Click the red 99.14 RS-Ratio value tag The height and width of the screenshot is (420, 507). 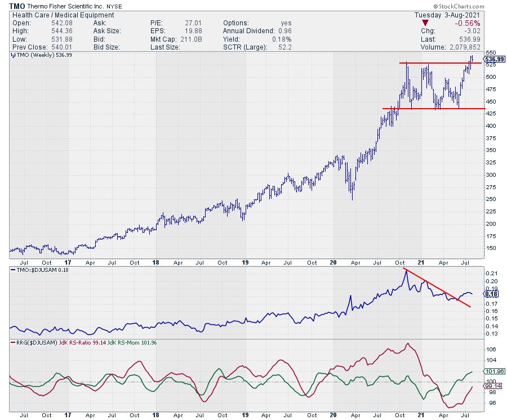(x=491, y=387)
